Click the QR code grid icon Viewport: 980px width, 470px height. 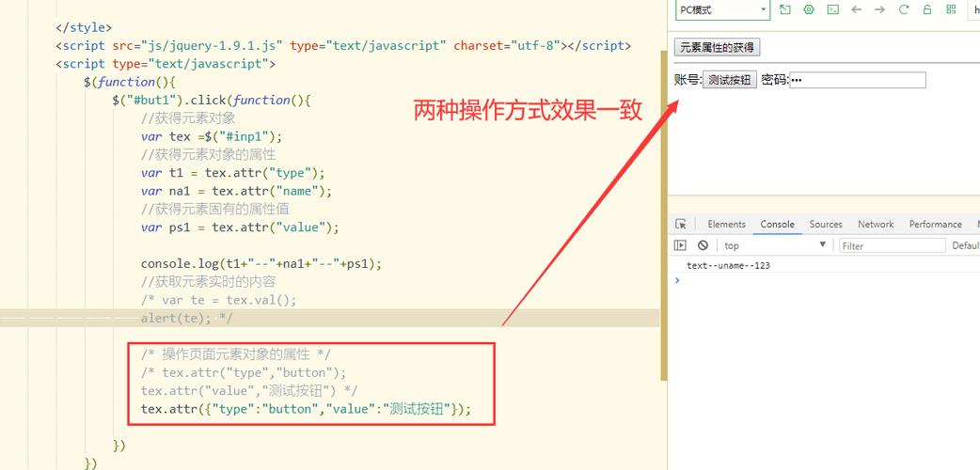point(951,9)
